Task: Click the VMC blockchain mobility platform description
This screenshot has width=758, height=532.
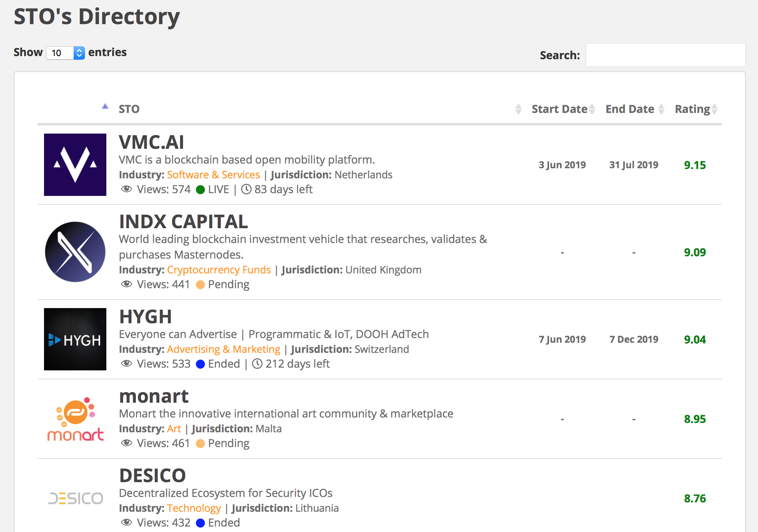Action: tap(247, 160)
